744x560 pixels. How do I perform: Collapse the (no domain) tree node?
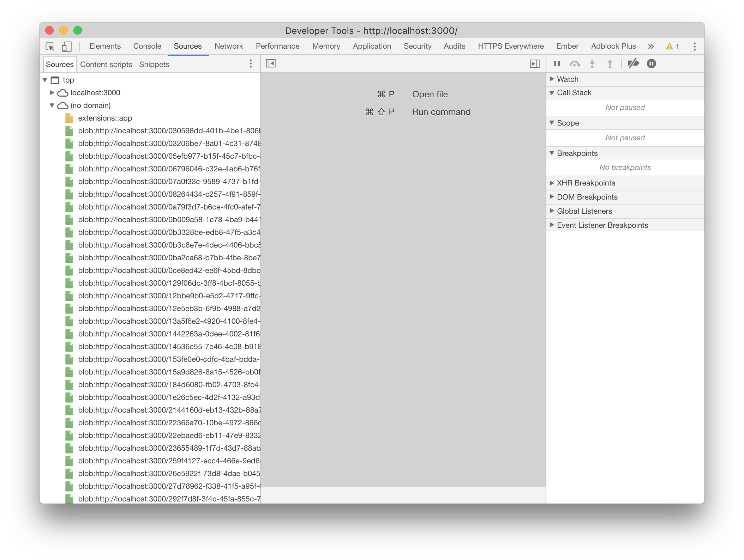52,105
